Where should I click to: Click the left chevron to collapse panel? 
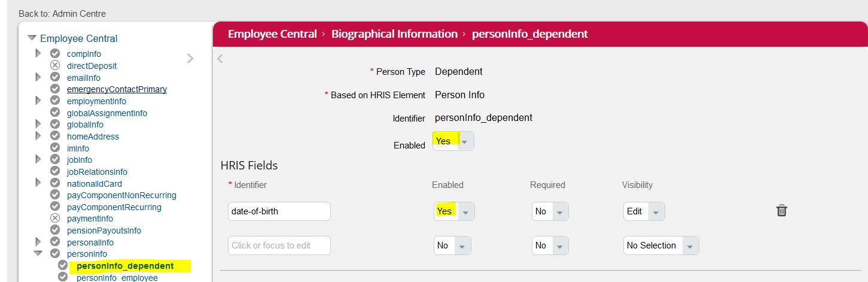coord(220,59)
